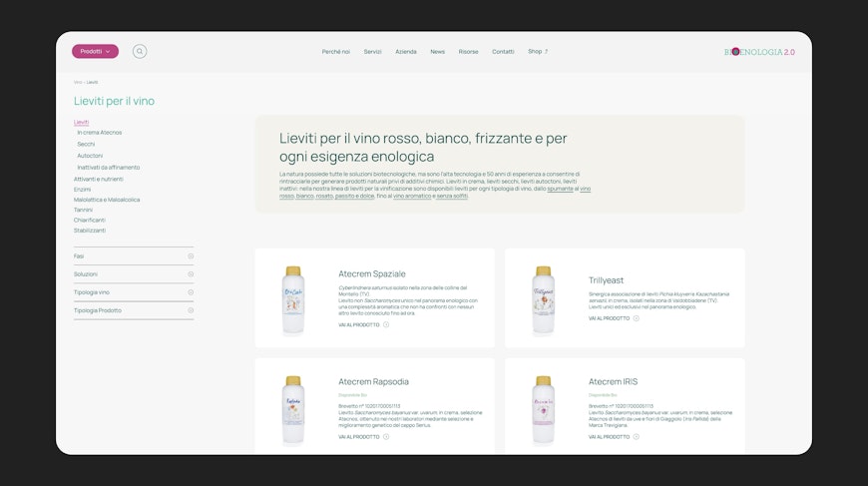Viewport: 868px width, 486px height.
Task: Expand the Tipologia Prodotto filter
Action: click(134, 310)
